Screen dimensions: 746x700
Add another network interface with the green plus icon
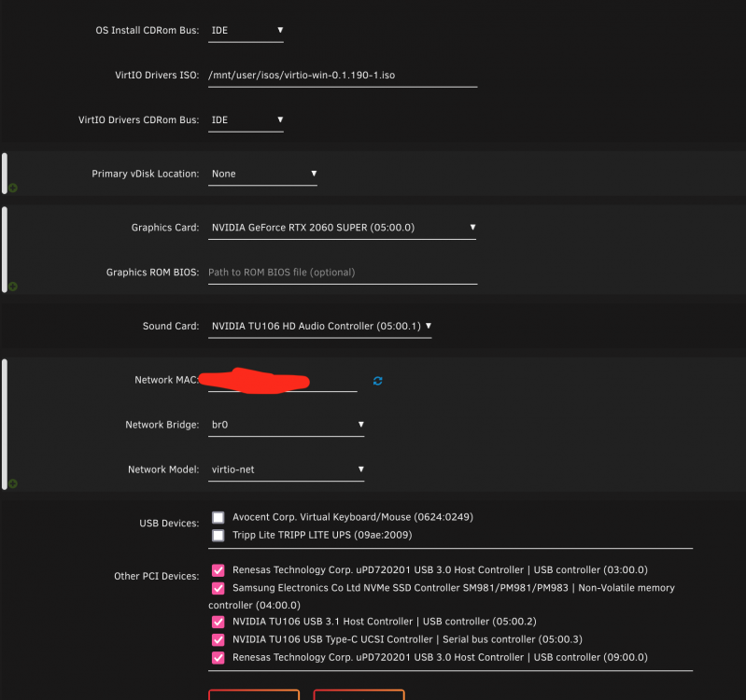tap(13, 483)
